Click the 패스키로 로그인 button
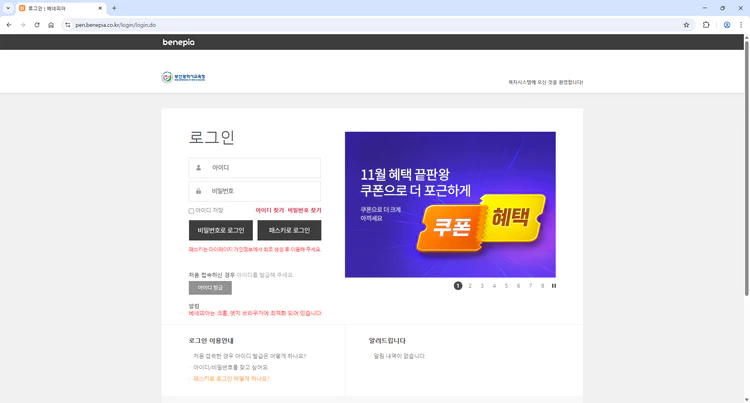 (289, 231)
